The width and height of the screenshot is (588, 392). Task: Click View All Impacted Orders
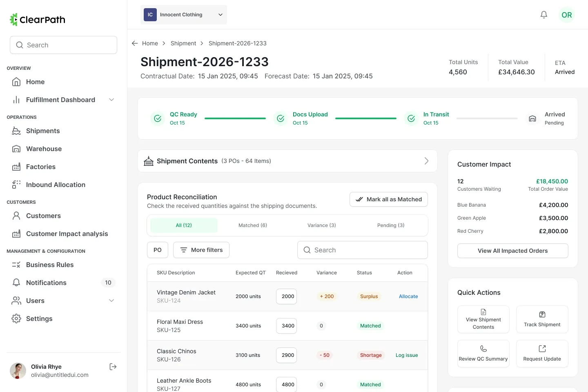pyautogui.click(x=513, y=251)
